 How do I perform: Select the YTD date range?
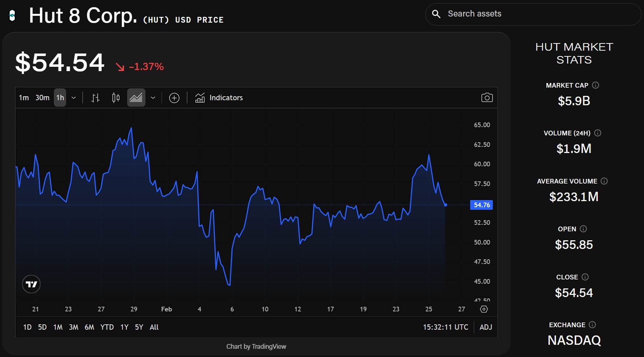point(107,327)
